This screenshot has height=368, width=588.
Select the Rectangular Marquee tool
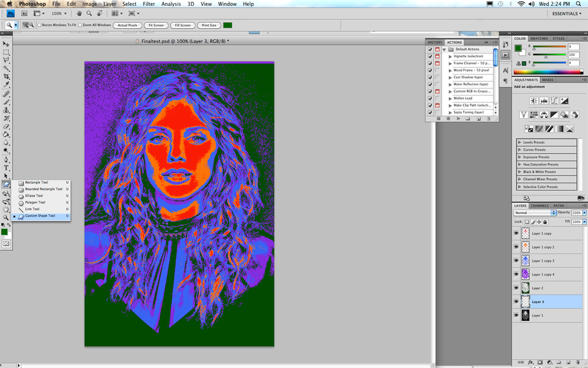pos(6,52)
